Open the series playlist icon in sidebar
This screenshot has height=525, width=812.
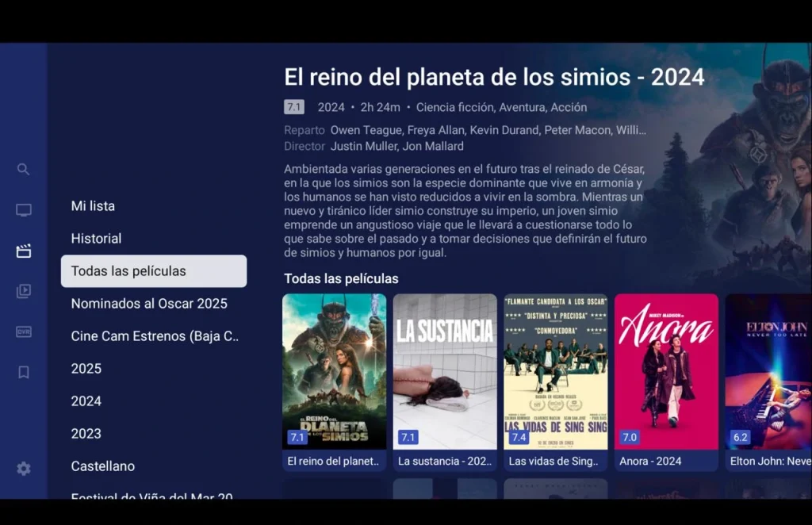point(23,291)
